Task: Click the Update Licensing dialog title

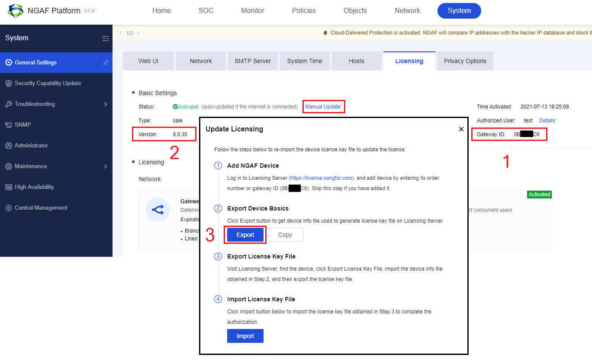Action: click(234, 129)
